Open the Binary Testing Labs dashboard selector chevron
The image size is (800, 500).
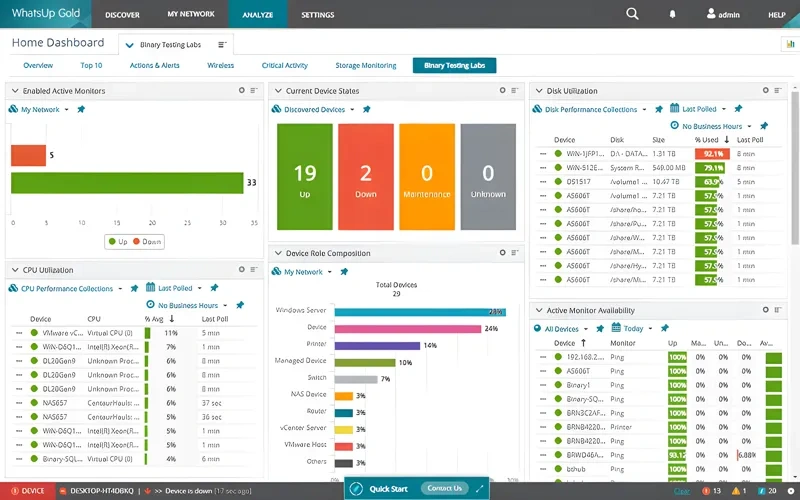coord(130,45)
